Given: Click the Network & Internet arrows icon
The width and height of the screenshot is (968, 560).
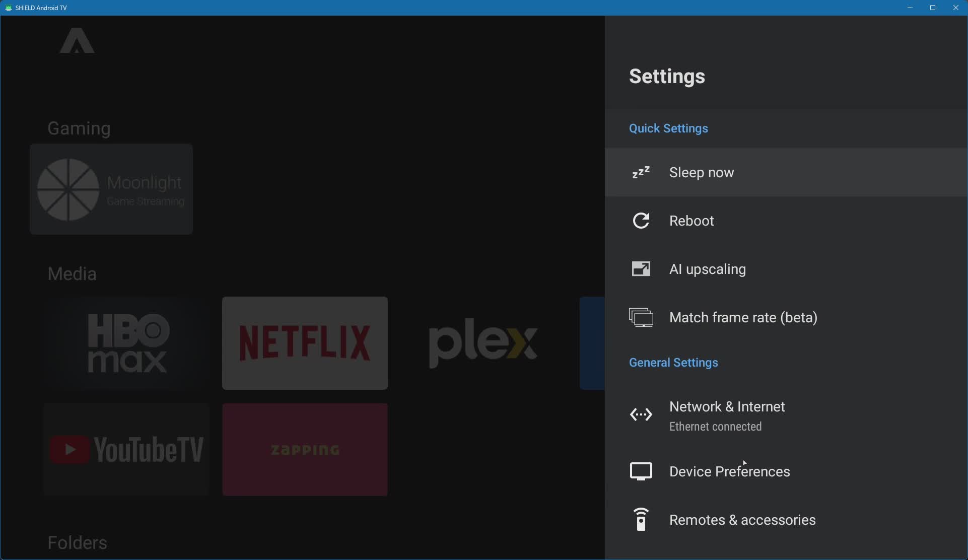Looking at the screenshot, I should tap(641, 414).
